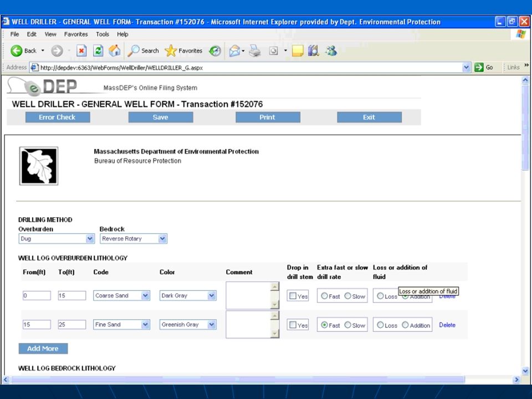The width and height of the screenshot is (532, 399).
Task: Click the Windows flag logo in the menu bar
Action: coord(521,34)
